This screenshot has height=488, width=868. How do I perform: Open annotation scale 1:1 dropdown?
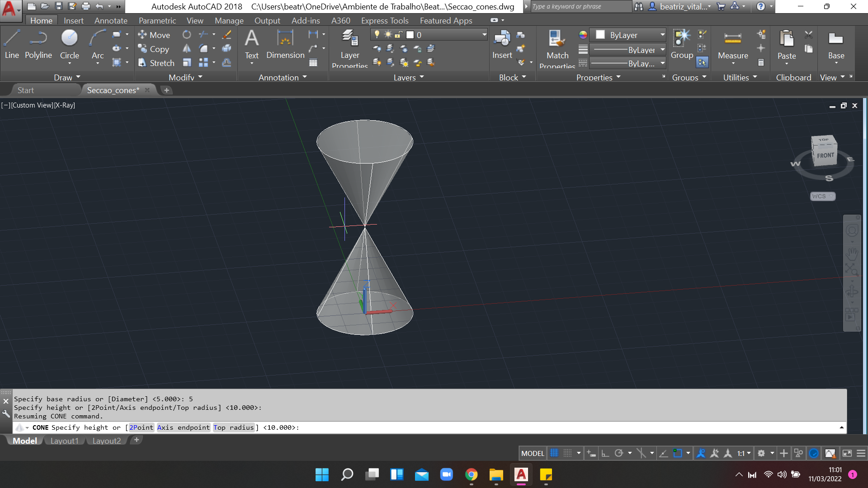[744, 453]
